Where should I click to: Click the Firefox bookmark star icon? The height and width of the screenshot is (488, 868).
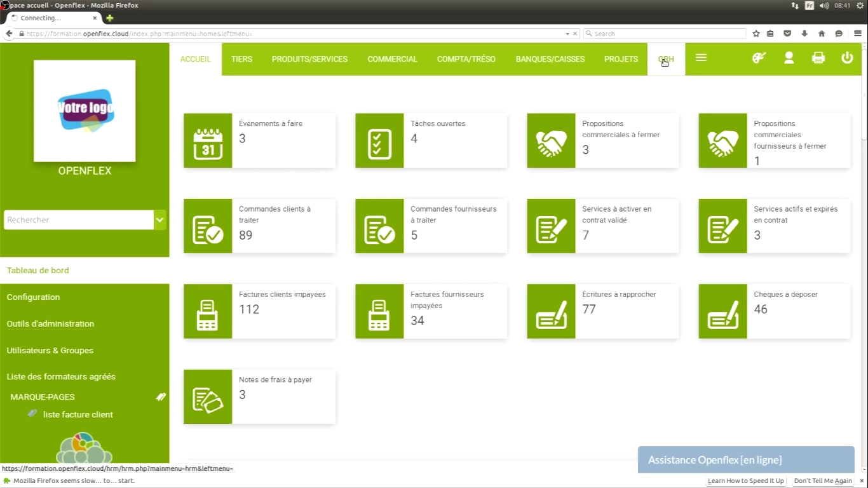click(756, 34)
